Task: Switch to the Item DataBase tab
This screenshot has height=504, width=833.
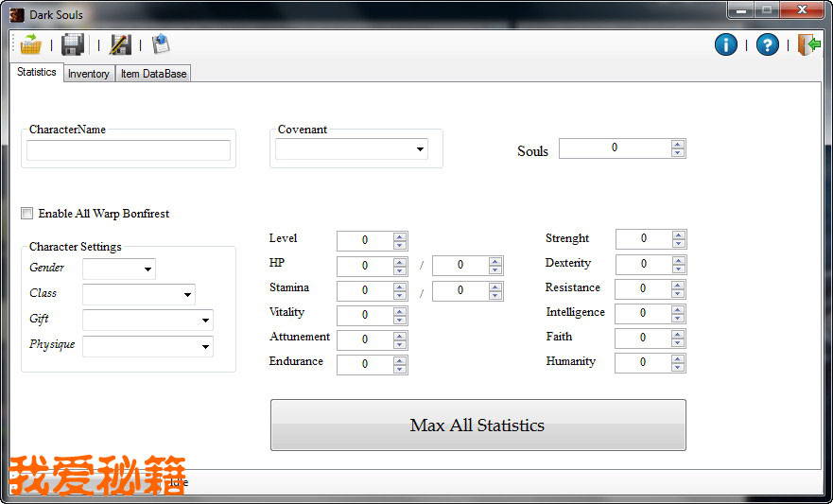Action: (x=153, y=74)
